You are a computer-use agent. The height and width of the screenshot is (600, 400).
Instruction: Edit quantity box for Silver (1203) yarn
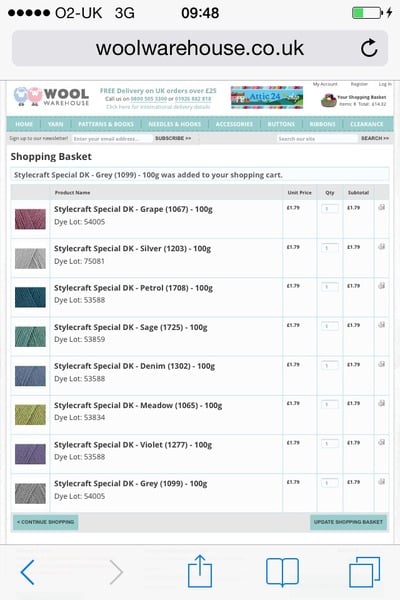tap(330, 248)
